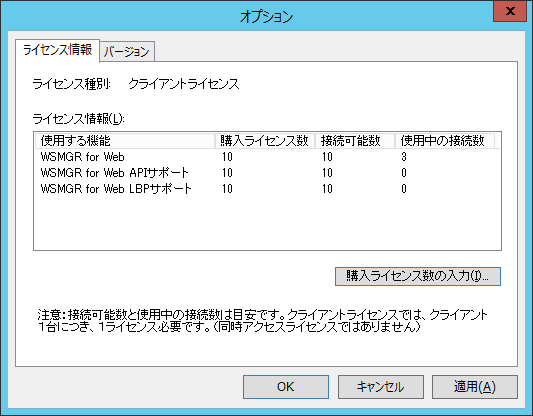
Task: Select WSMGR for Web APIサポート row
Action: coord(268,173)
